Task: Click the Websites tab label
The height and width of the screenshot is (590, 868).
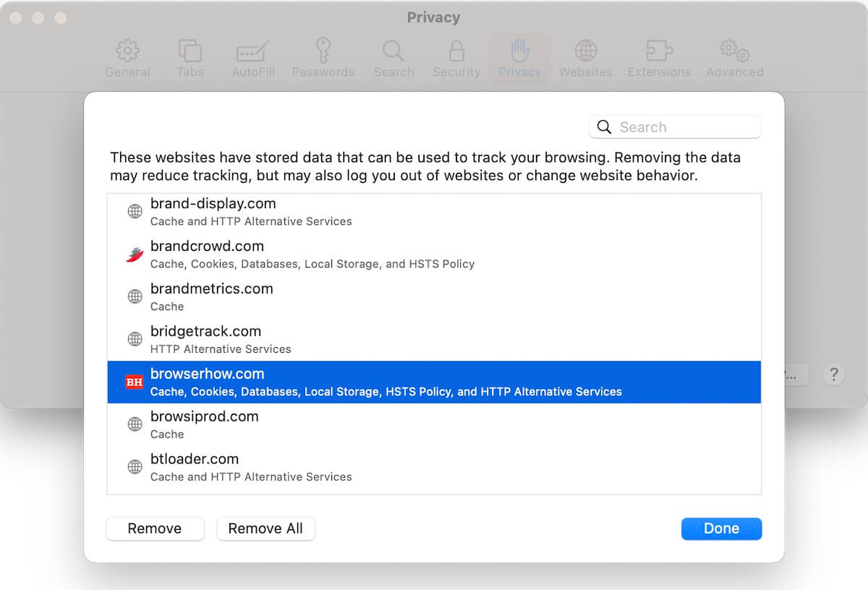Action: pos(586,72)
